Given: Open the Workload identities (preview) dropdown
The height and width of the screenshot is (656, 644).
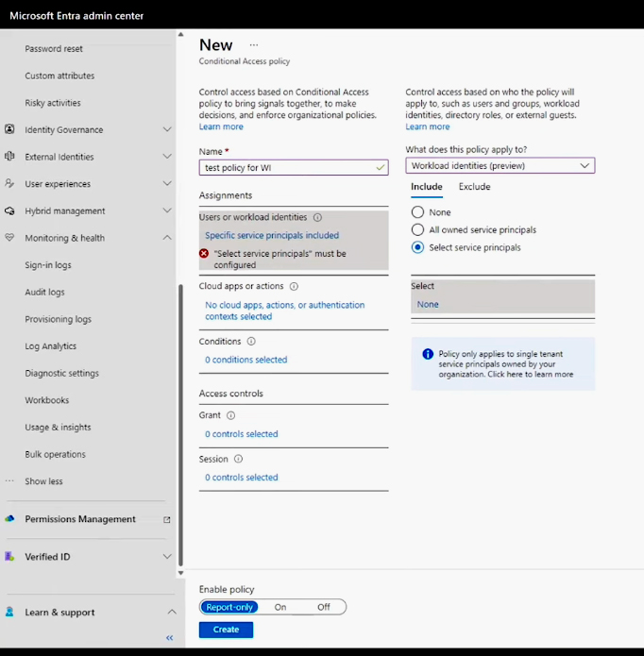Looking at the screenshot, I should tap(500, 166).
